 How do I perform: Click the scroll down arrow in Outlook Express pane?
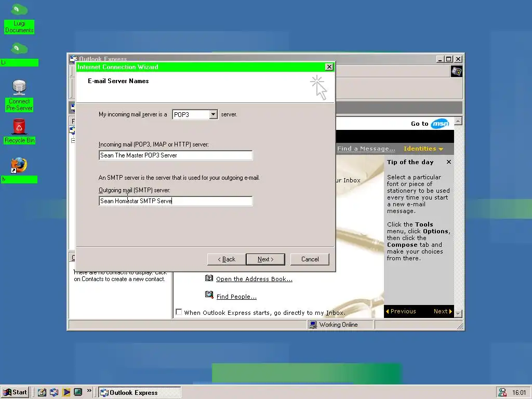click(x=458, y=313)
